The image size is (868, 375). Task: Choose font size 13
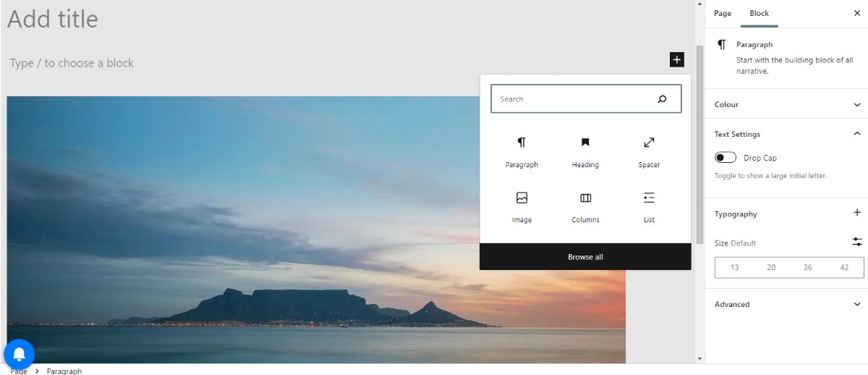pos(734,267)
